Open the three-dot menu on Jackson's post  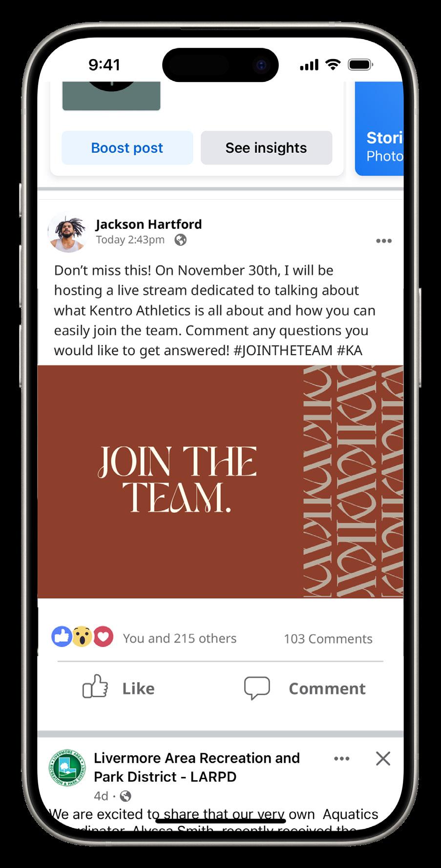click(383, 241)
